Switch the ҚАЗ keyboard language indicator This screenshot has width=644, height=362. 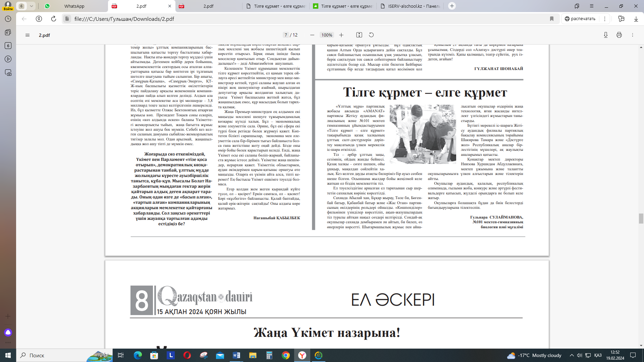coord(598,355)
